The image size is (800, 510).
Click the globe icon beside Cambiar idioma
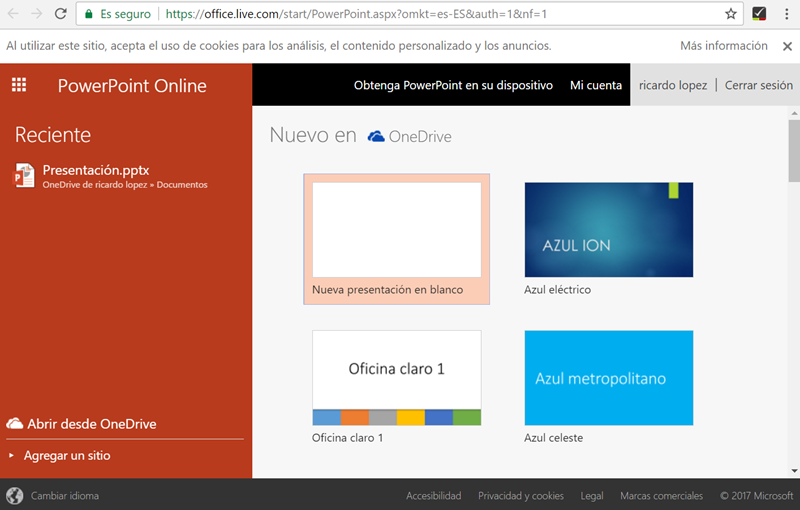click(x=15, y=495)
